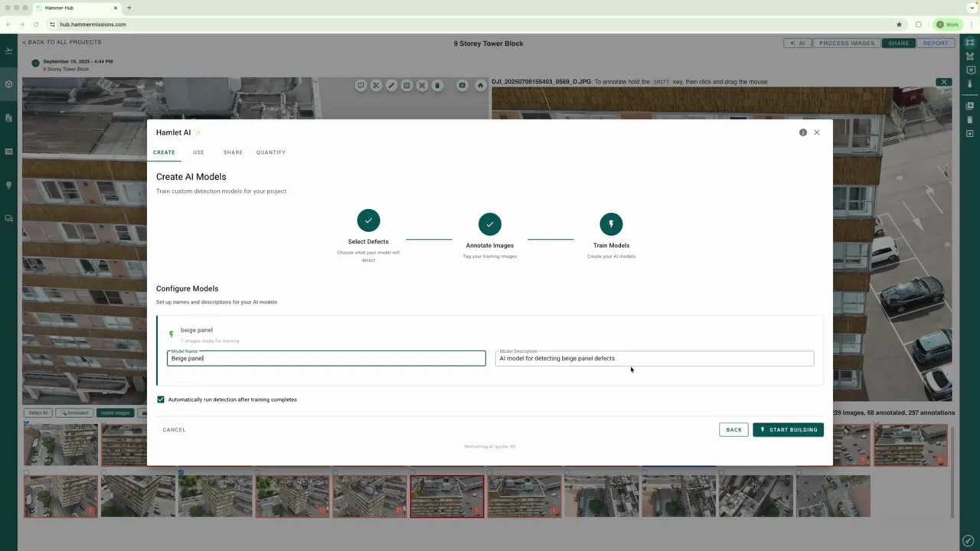Click the camera capture icon in image toolbar
Screen dimensions: 980x551
462,85
